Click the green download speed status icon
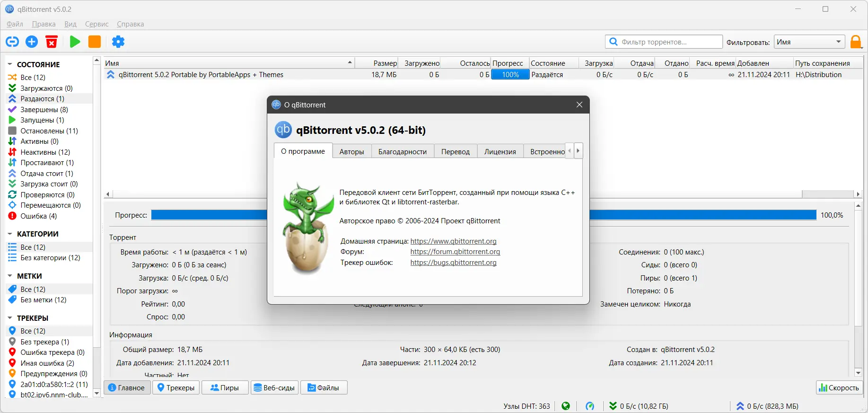Viewport: 868px width, 413px height. pos(613,406)
